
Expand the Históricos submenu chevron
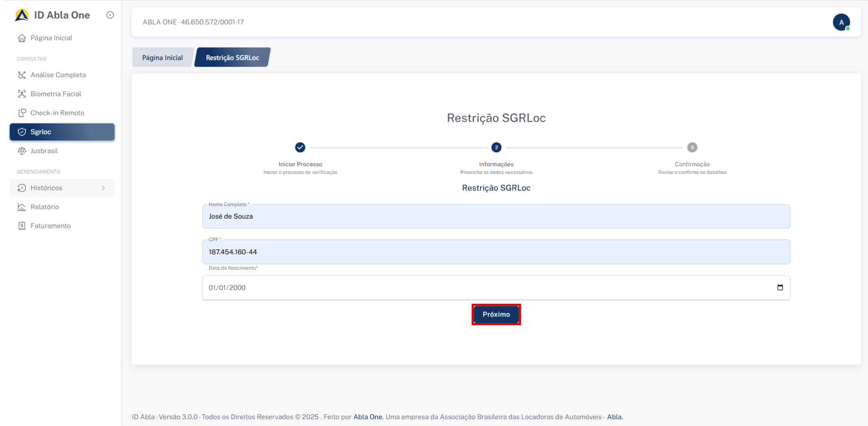(x=104, y=188)
